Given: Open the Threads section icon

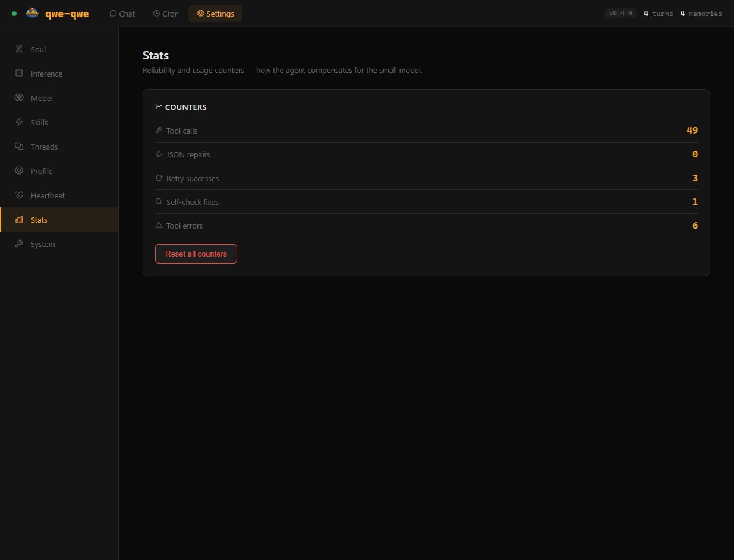Looking at the screenshot, I should pyautogui.click(x=19, y=147).
